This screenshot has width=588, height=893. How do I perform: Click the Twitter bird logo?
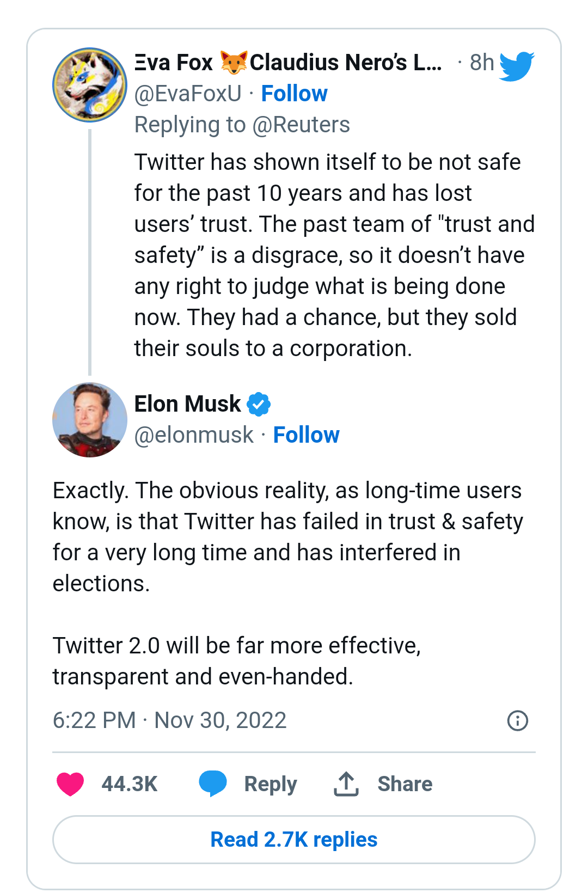[516, 65]
